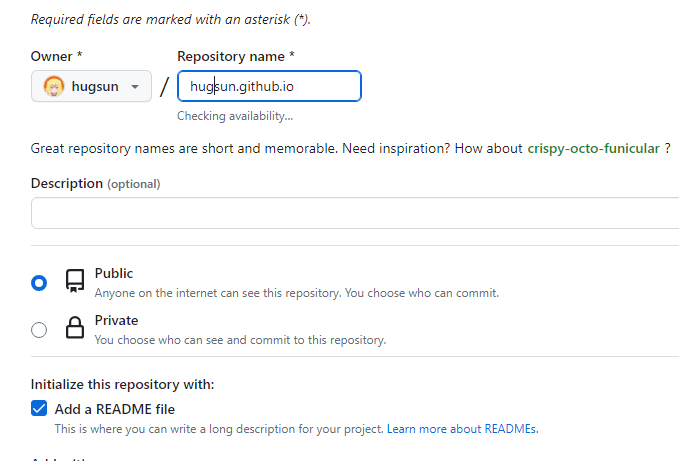Select the Public visibility radio button
Viewport: 679px width, 461px height.
pos(39,283)
